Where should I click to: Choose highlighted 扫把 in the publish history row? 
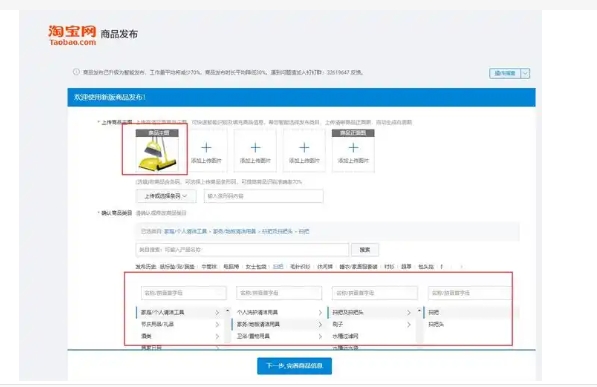(278, 267)
